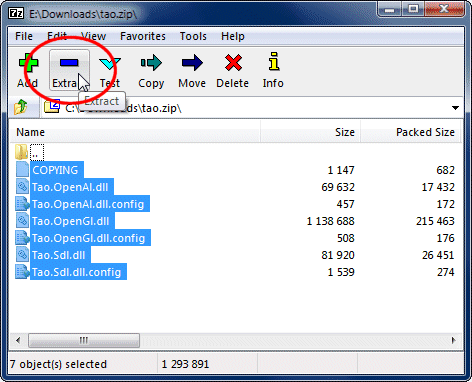Click the COPYING file icon

(22, 169)
